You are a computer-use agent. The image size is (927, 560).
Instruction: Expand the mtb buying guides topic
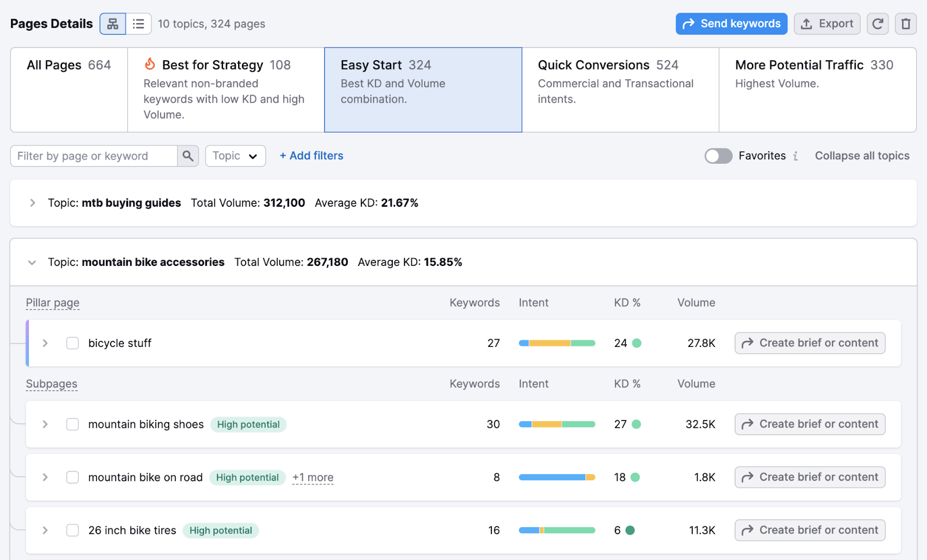pyautogui.click(x=32, y=203)
